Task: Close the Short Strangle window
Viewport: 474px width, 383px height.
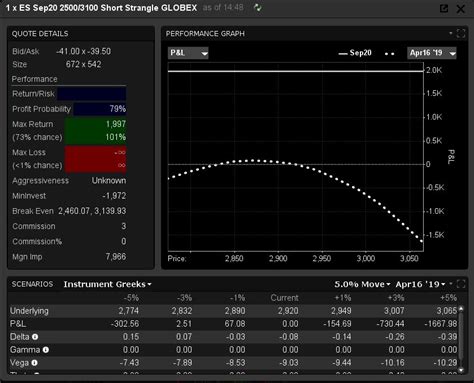Action: 460,9
